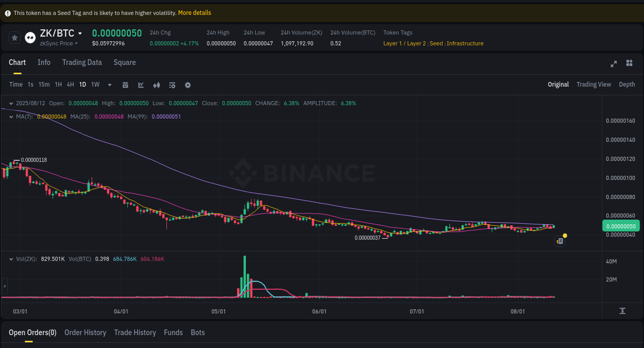This screenshot has width=644, height=348.
Task: Open the chart settings gear icon
Action: pyautogui.click(x=188, y=85)
